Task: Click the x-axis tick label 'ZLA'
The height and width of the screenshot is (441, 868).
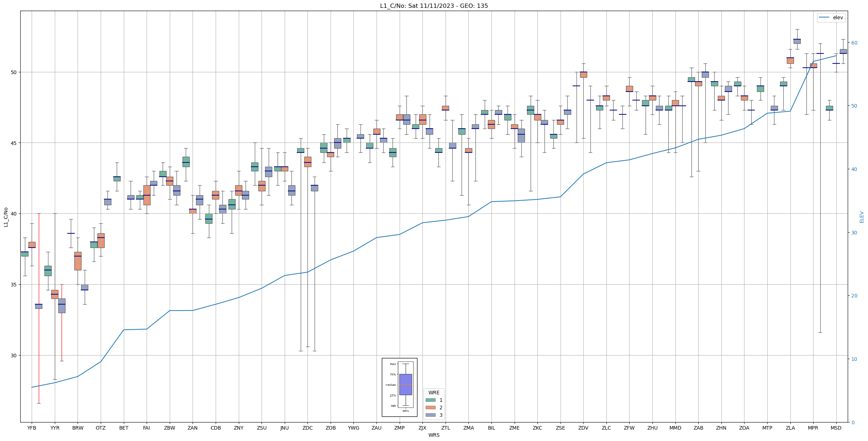Action: tap(790, 428)
